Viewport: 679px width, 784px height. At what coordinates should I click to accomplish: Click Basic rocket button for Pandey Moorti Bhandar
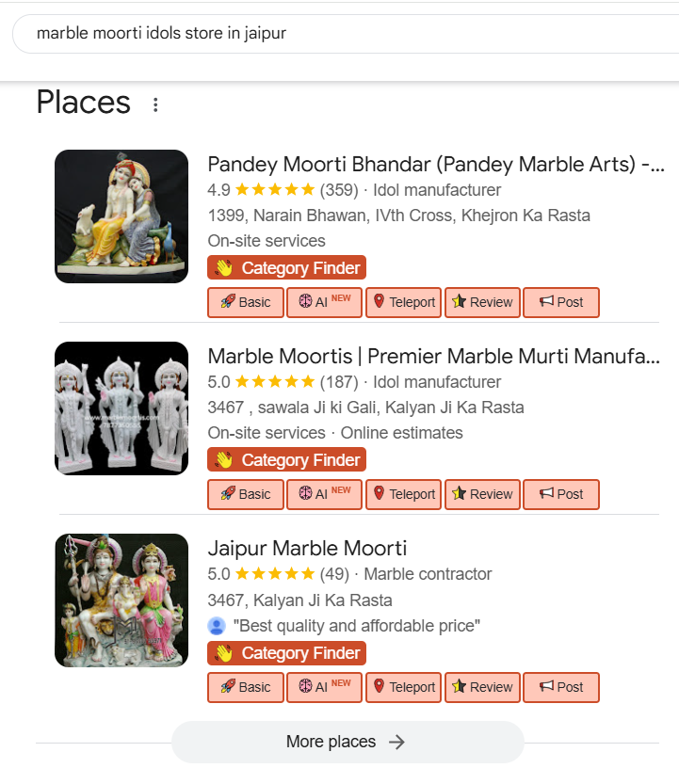pyautogui.click(x=245, y=302)
